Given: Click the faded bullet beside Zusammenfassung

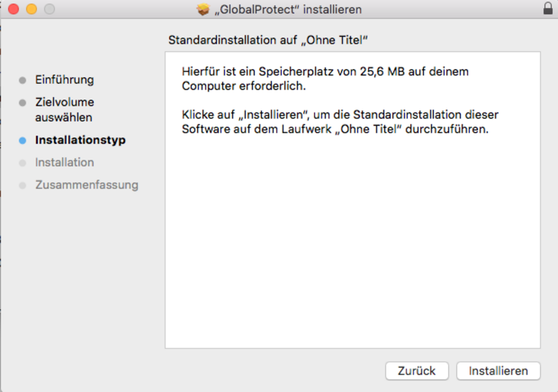Looking at the screenshot, I should pyautogui.click(x=22, y=186).
